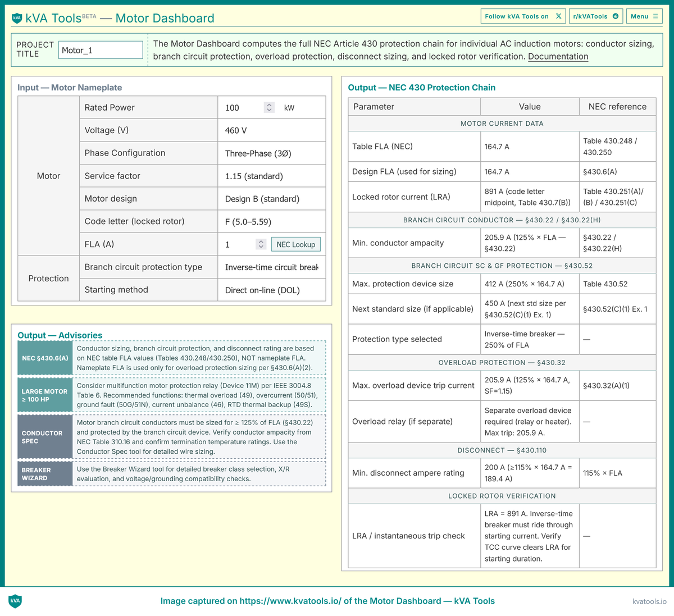This screenshot has height=616, width=674.
Task: Click the Overload relay (if separate) cell
Action: (x=415, y=422)
